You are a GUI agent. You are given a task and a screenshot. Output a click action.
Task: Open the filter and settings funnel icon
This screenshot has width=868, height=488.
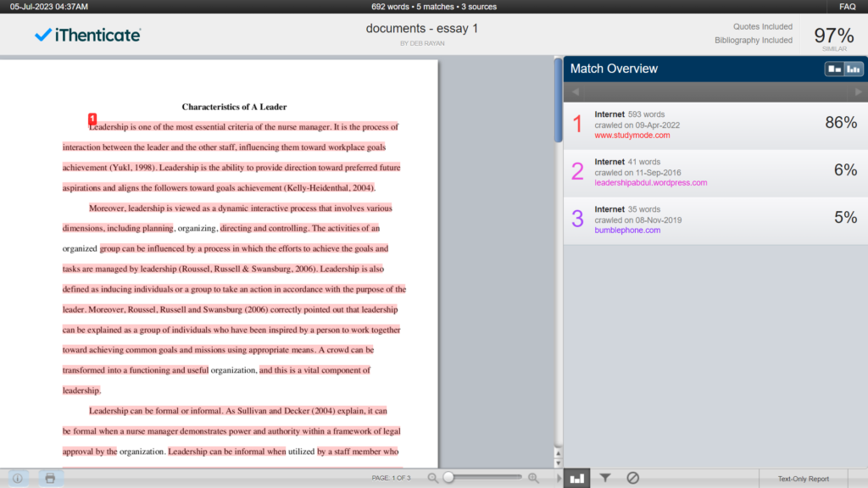tap(605, 478)
